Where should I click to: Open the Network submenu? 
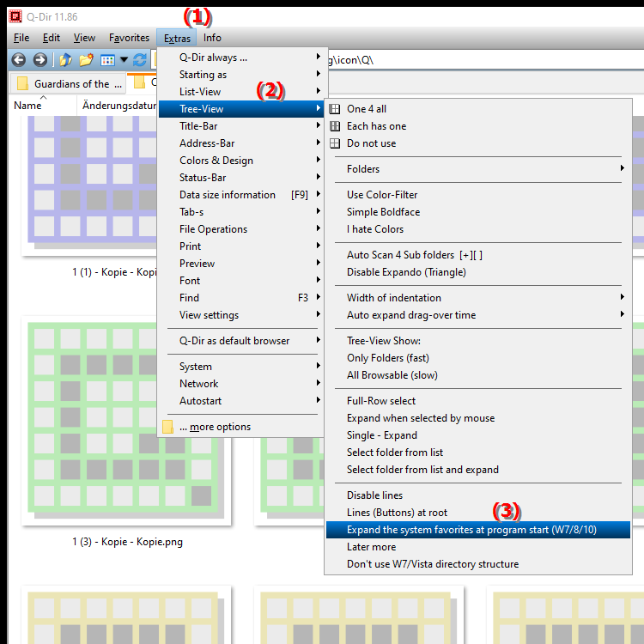point(241,384)
